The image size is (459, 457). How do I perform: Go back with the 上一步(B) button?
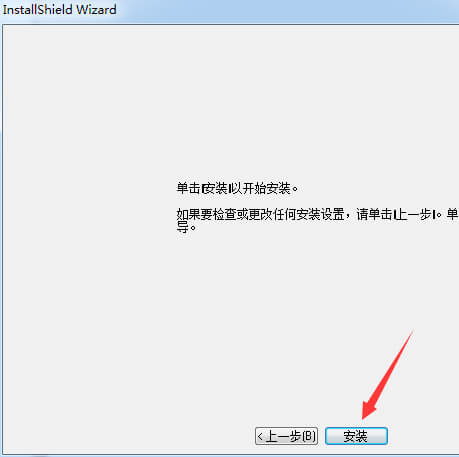click(286, 436)
